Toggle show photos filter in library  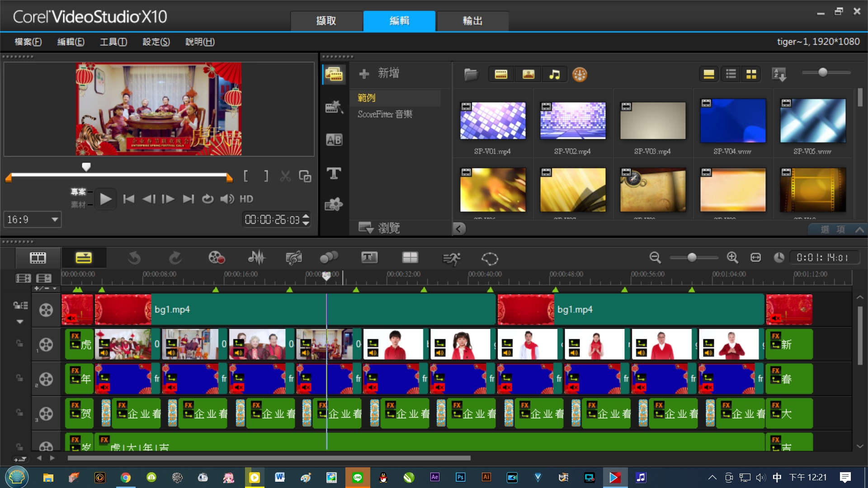pos(528,75)
